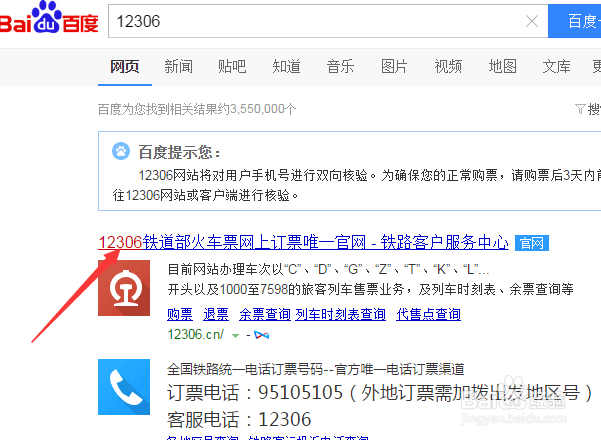Open the 列车时刻表查询 link
The width and height of the screenshot is (601, 440).
coord(340,314)
